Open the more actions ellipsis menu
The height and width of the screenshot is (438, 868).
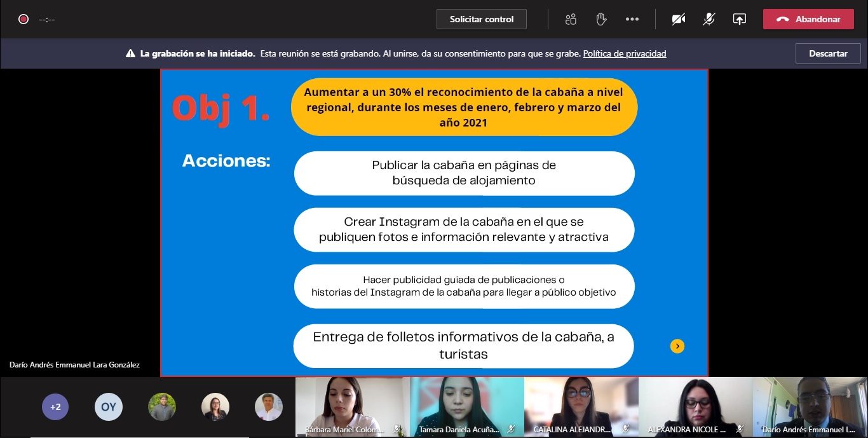[632, 19]
